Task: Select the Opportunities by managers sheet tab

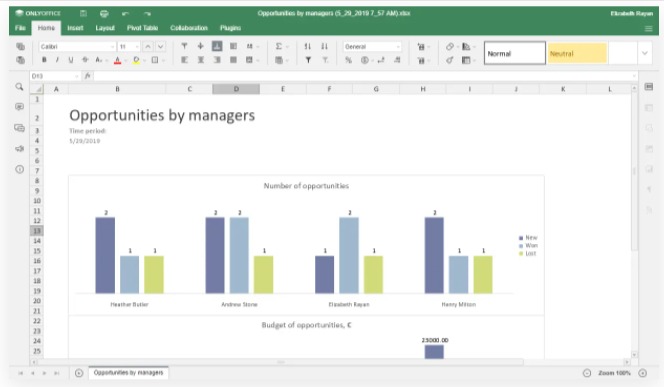Action: [128, 373]
